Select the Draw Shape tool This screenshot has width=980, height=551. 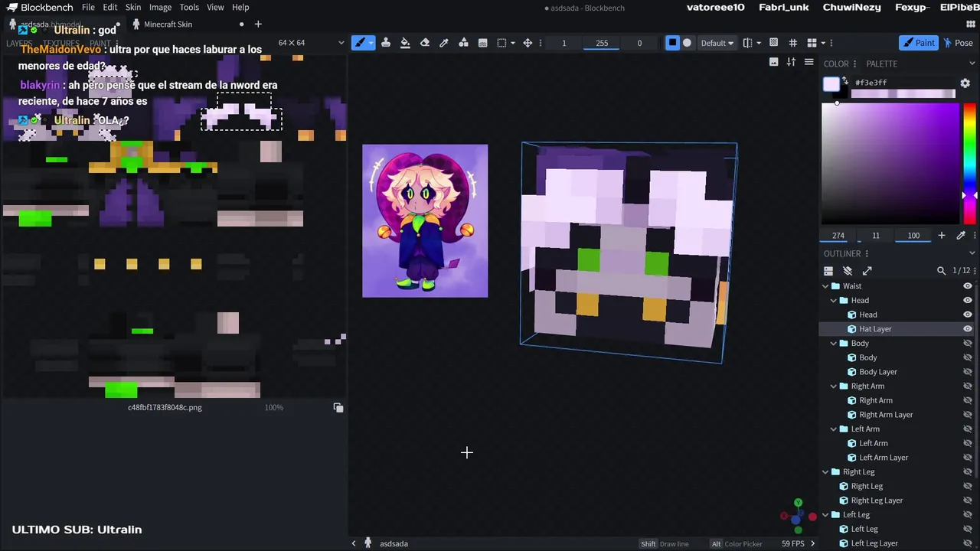tap(463, 43)
